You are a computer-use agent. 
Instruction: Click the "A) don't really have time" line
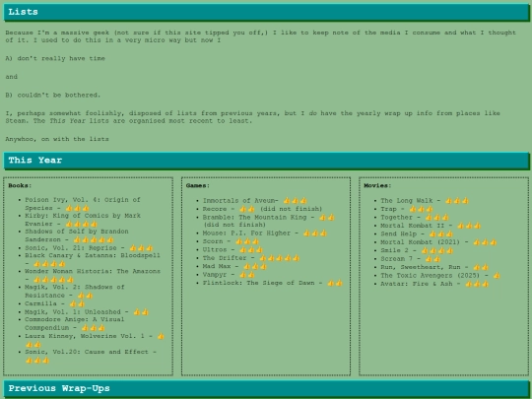pyautogui.click(x=55, y=58)
